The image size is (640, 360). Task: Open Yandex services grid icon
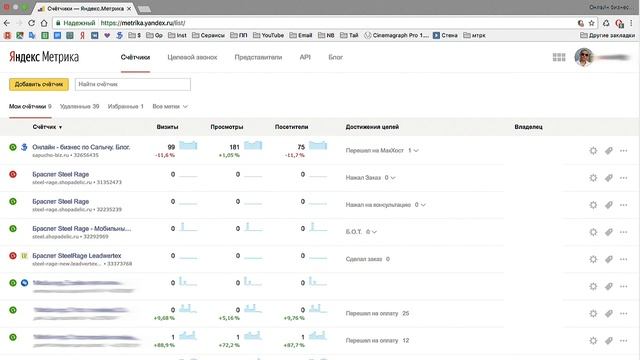559,57
